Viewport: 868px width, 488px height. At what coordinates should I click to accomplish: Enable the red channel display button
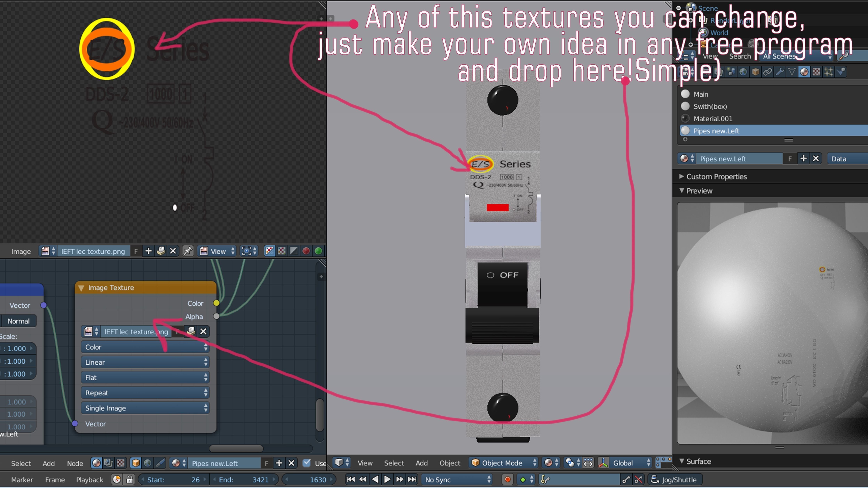click(306, 251)
